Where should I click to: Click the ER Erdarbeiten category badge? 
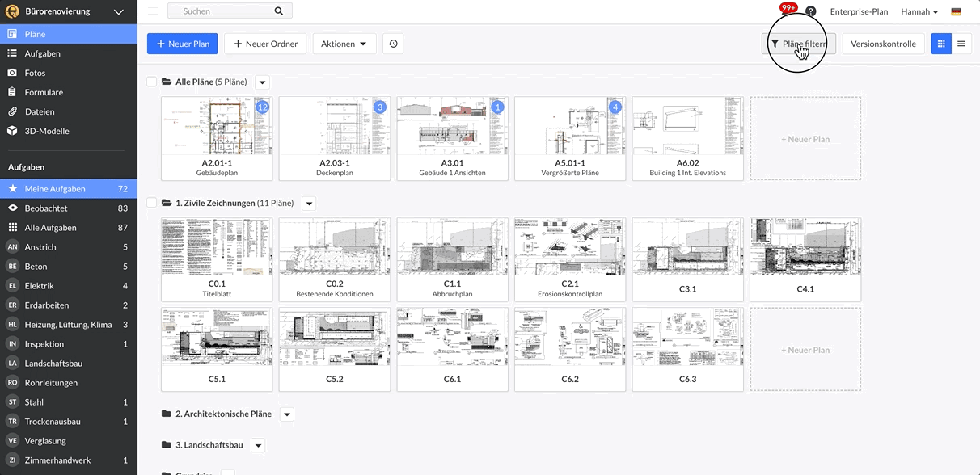pyautogui.click(x=12, y=305)
